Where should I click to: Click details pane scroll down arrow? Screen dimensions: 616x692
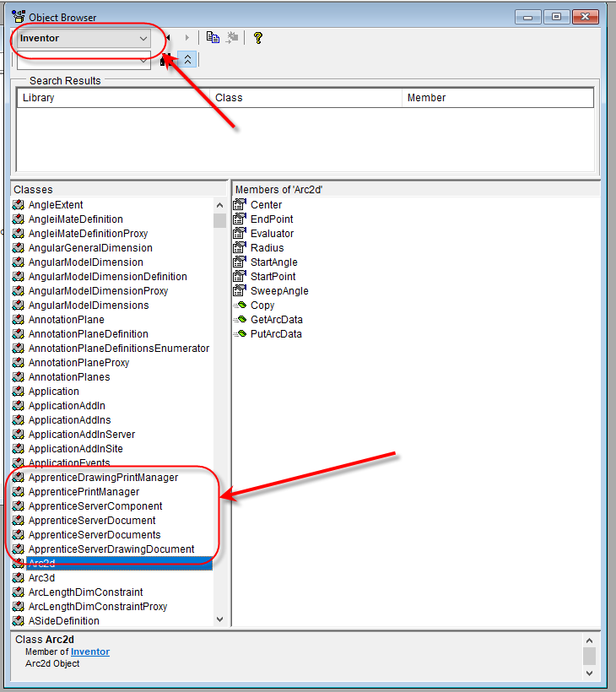tap(590, 673)
